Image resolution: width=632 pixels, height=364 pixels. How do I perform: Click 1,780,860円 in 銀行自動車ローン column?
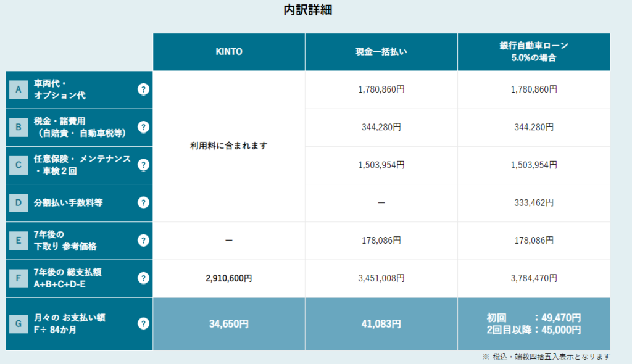[534, 89]
